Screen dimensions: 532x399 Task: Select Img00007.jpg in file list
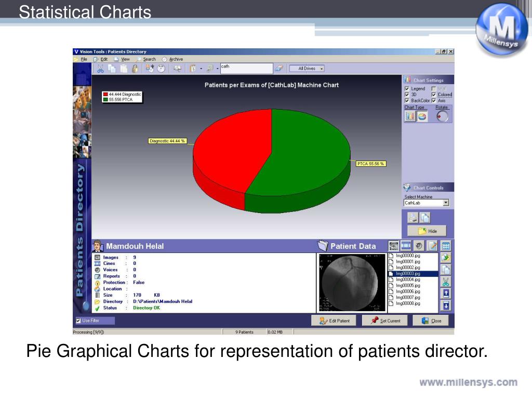click(x=407, y=298)
